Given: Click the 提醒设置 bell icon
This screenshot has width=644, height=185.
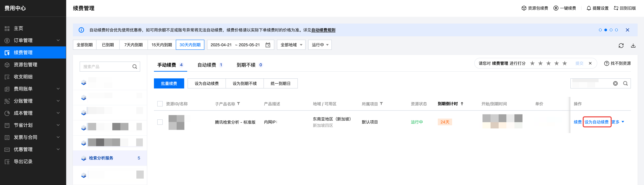Looking at the screenshot, I should 589,8.
